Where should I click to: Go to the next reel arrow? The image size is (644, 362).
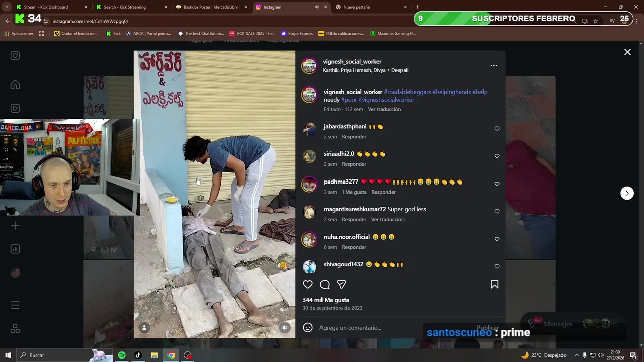(627, 193)
